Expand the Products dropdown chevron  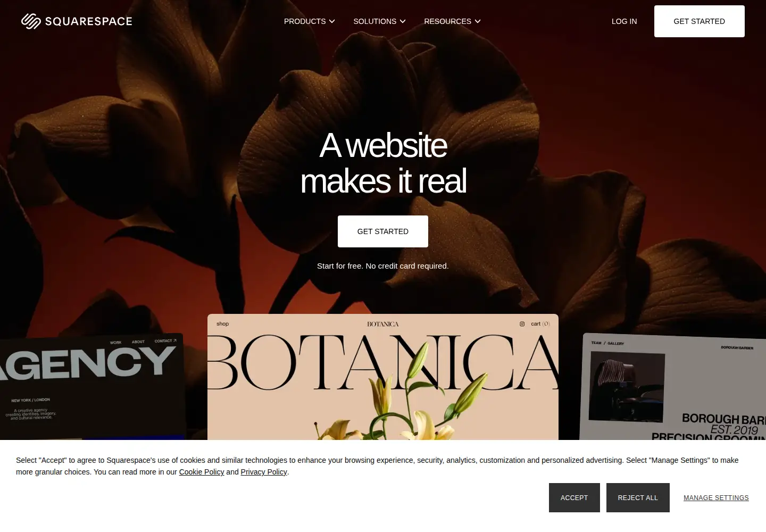[332, 21]
